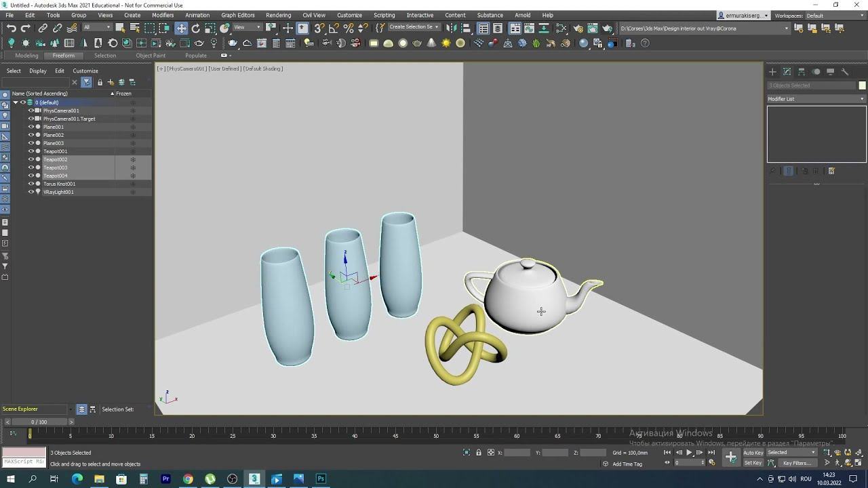Open the Modifier List dropdown
The image size is (868, 488).
coord(816,99)
